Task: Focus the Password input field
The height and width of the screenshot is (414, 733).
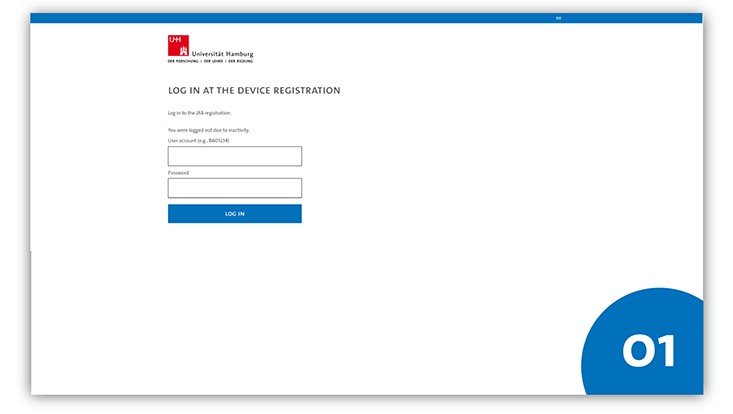Action: pyautogui.click(x=235, y=188)
